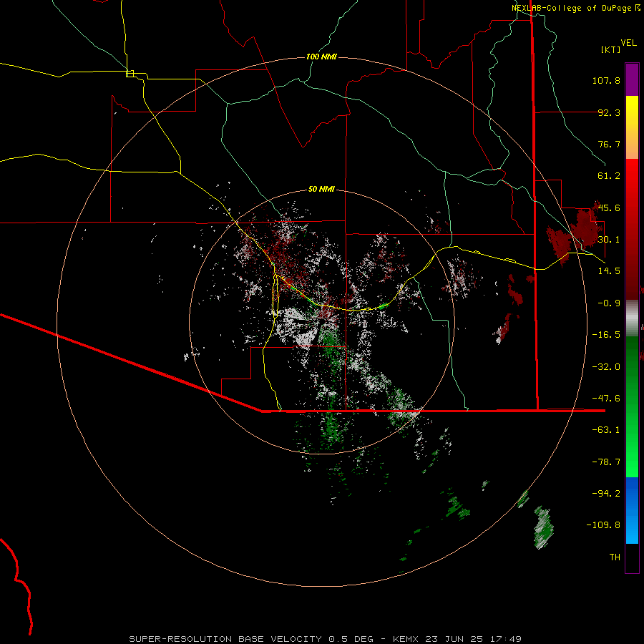Click the -0.9 velocity scale value
Image resolution: width=644 pixels, height=644 pixels.
609,303
